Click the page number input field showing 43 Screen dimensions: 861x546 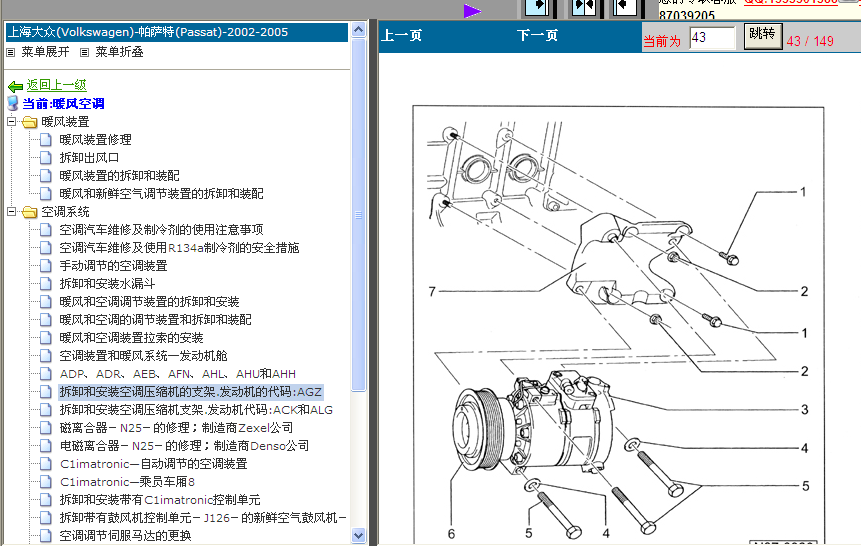[x=712, y=37]
